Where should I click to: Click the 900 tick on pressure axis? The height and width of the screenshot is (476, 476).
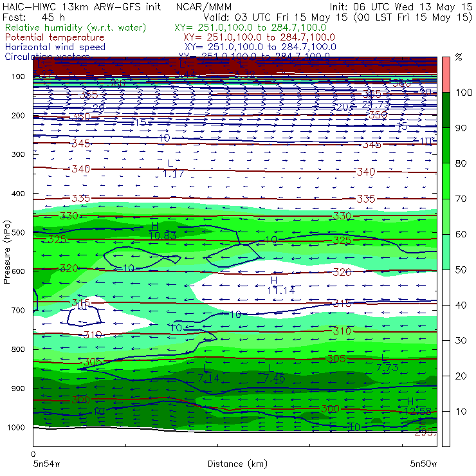[x=18, y=389]
